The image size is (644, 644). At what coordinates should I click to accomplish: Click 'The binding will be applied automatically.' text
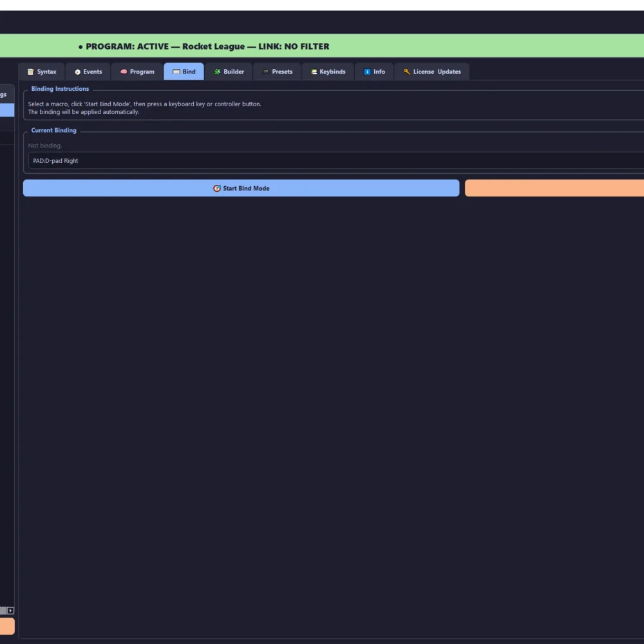point(84,111)
